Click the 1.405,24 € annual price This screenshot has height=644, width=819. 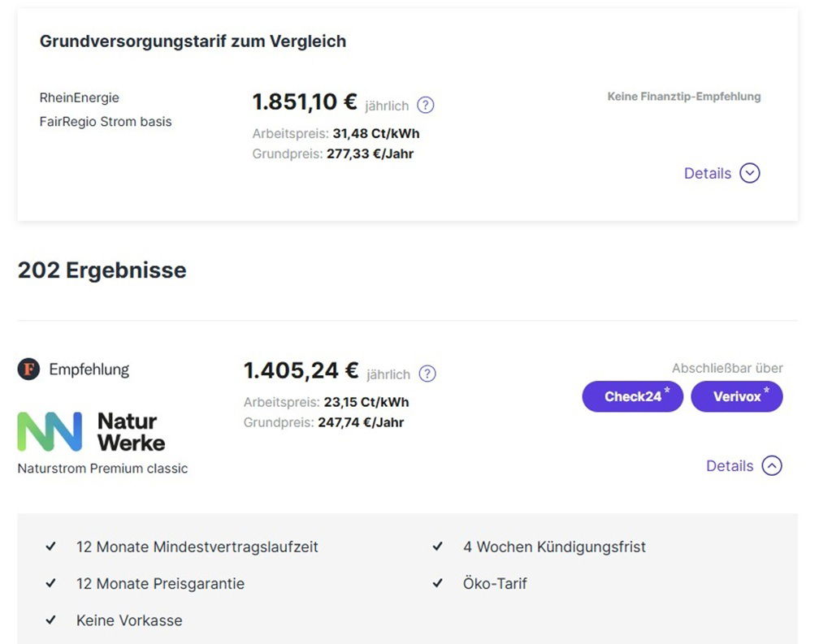[301, 370]
